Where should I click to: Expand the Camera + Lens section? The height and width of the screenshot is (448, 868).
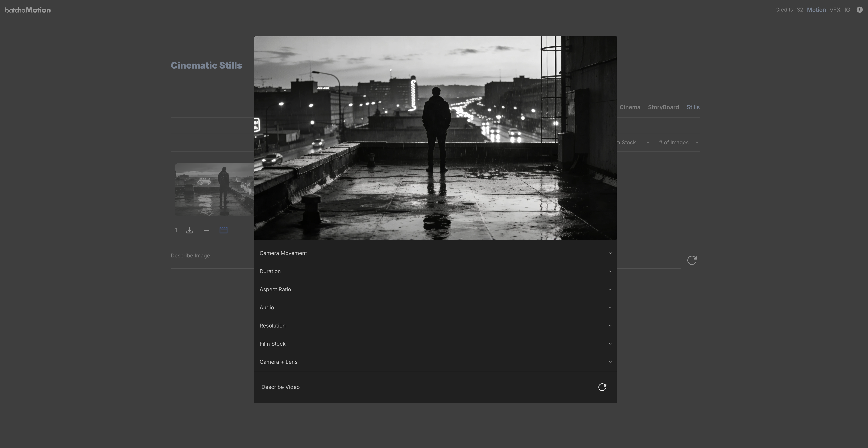[x=435, y=362]
